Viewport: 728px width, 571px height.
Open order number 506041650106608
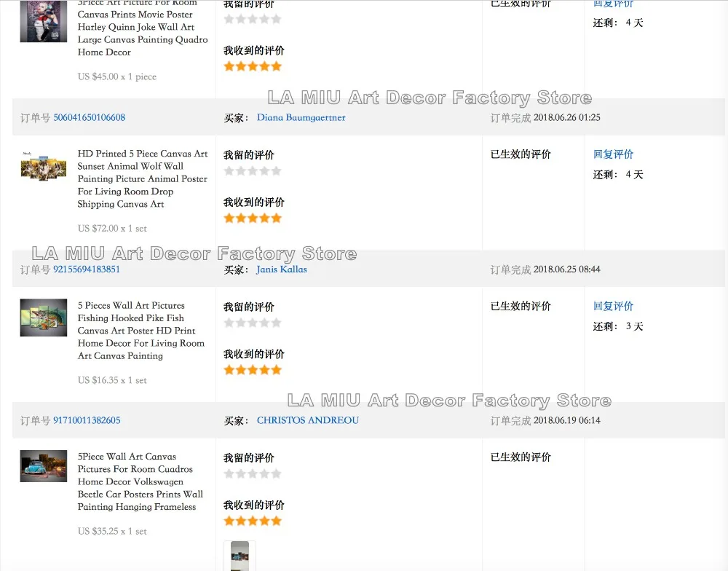[89, 117]
